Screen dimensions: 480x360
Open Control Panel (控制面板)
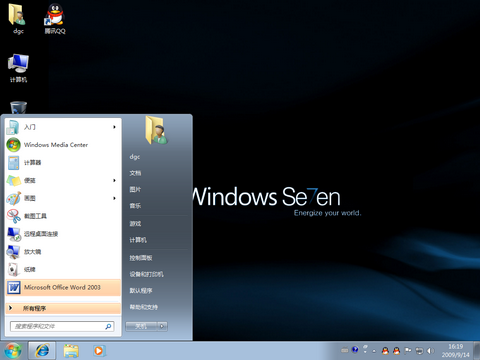(x=141, y=258)
